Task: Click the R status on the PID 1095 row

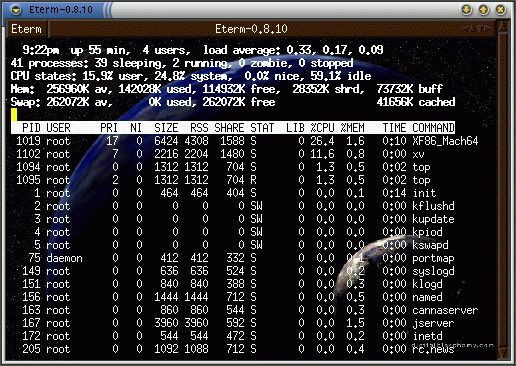Action: pyautogui.click(x=253, y=180)
